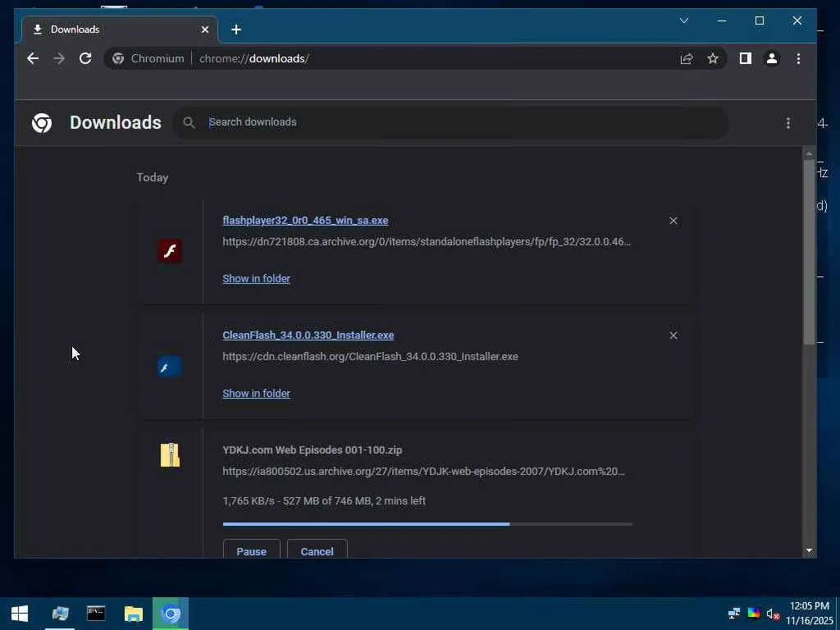Open flashplayer32_0r0_465_win_sa.exe link
Image resolution: width=840 pixels, height=630 pixels.
tap(305, 220)
